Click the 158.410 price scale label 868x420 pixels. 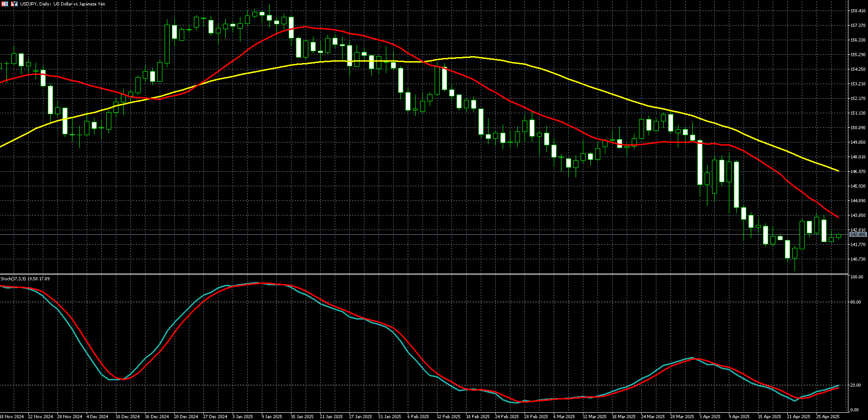click(x=858, y=11)
